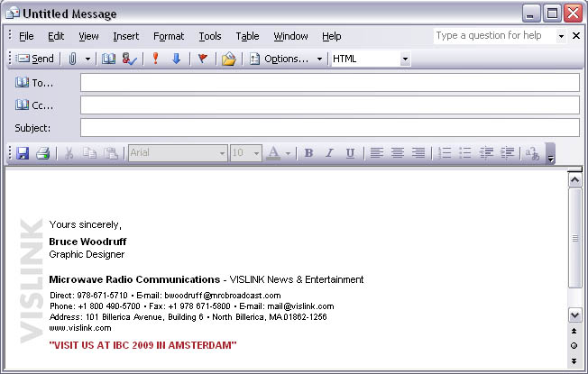Click the Increase Indent icon

coord(507,153)
